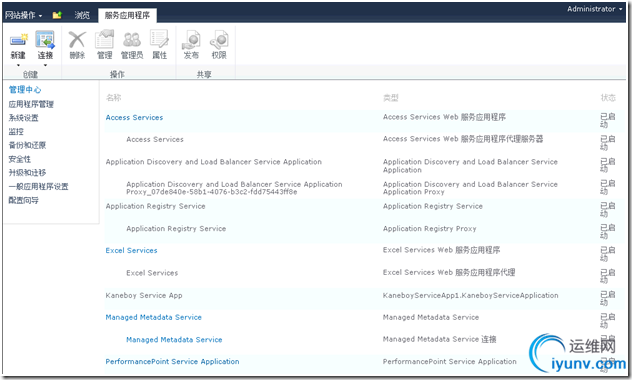Go to 应用程序管理 in the sidebar
Image resolution: width=632 pixels, height=380 pixels.
31,104
